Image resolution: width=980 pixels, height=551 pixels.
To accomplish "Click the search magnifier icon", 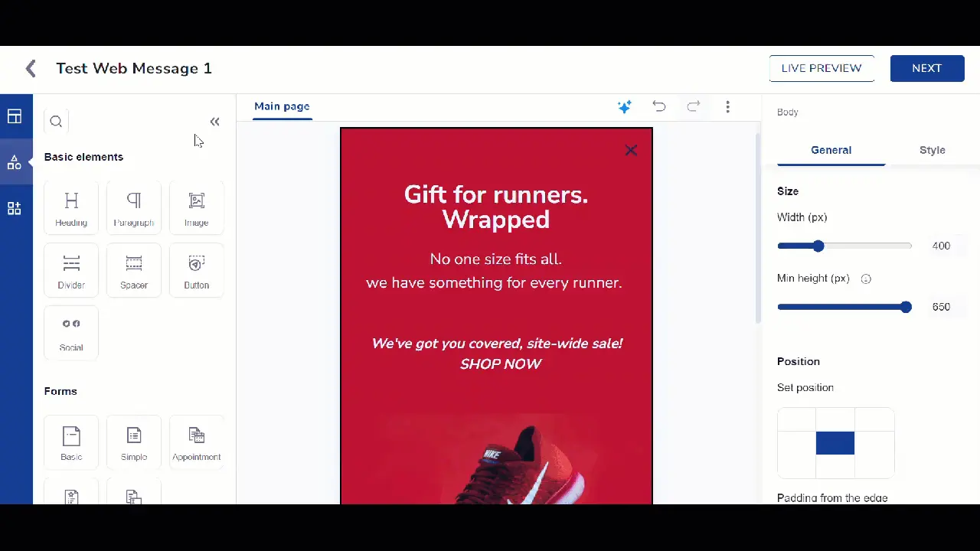I will click(56, 121).
